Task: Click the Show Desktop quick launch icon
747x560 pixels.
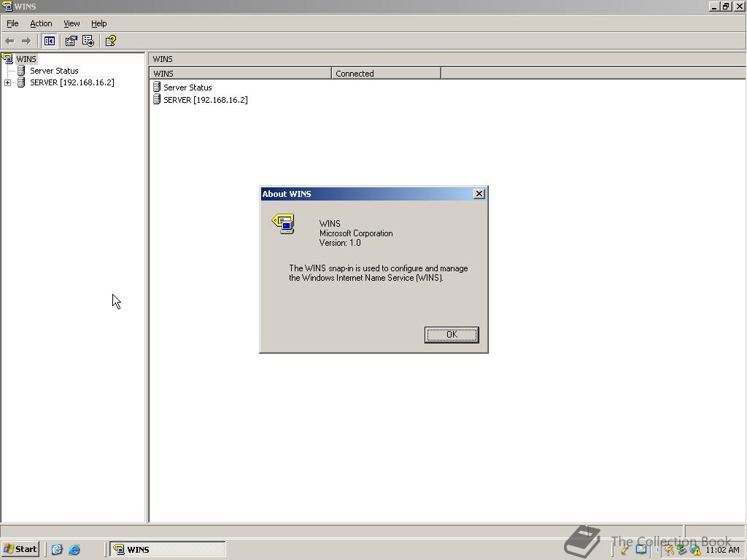Action: [x=57, y=550]
